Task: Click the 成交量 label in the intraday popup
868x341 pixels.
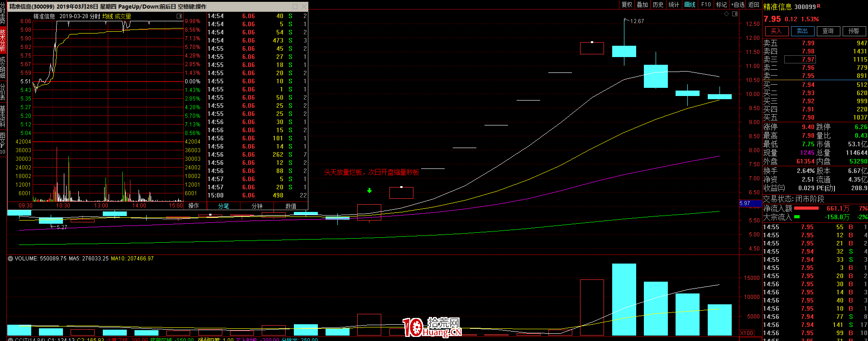Action: coord(123,16)
